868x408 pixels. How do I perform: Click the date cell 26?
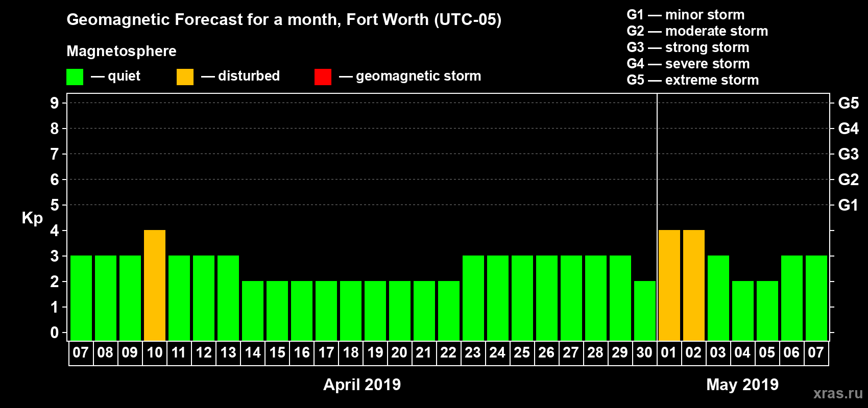tap(547, 353)
